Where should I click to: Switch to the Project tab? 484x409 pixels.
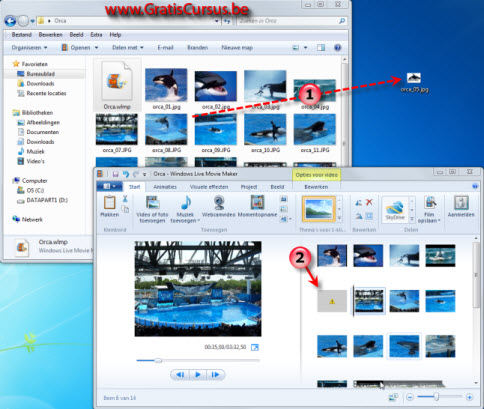(249, 187)
